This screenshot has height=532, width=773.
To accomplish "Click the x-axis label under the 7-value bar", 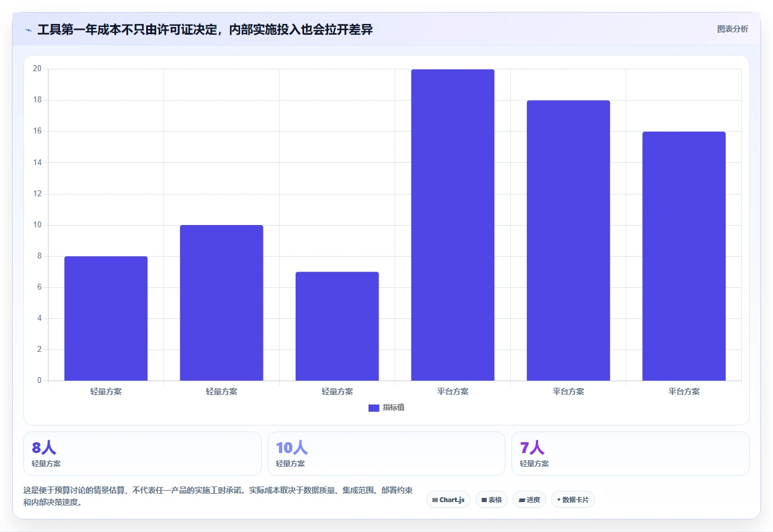I will [x=337, y=392].
